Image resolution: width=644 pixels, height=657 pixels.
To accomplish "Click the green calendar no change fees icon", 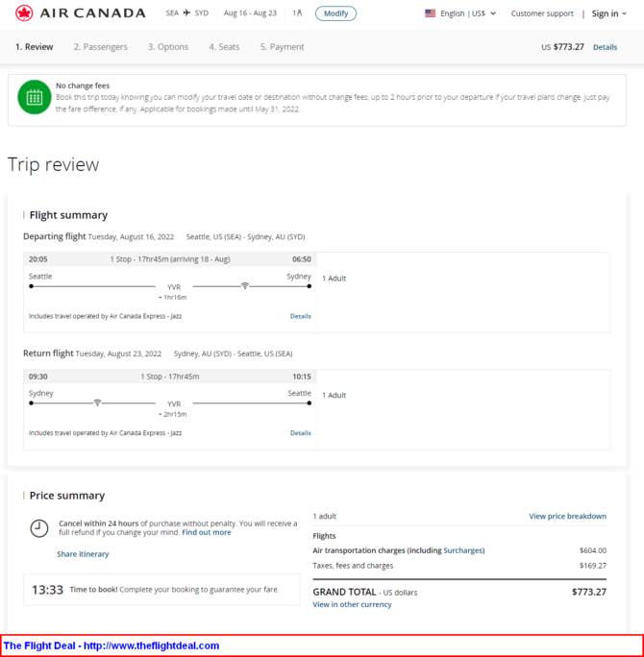I will (35, 97).
